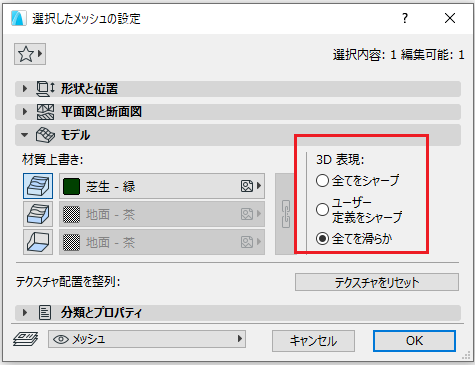Screen dimensions: 475x365
Task: Open the Favorites star button
Action: [x=30, y=54]
